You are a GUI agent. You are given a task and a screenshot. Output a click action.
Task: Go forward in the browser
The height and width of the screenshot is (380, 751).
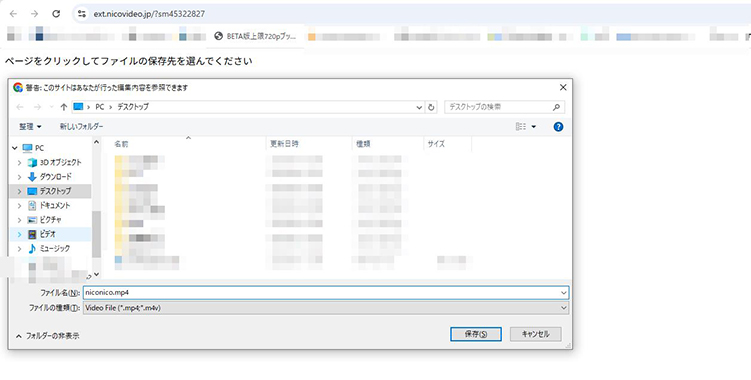(x=34, y=14)
